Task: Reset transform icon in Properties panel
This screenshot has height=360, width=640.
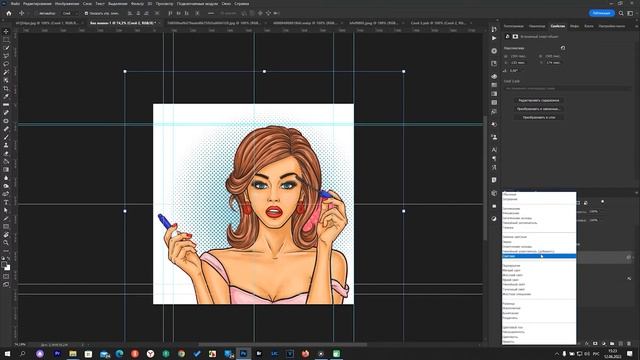Action: (563, 48)
